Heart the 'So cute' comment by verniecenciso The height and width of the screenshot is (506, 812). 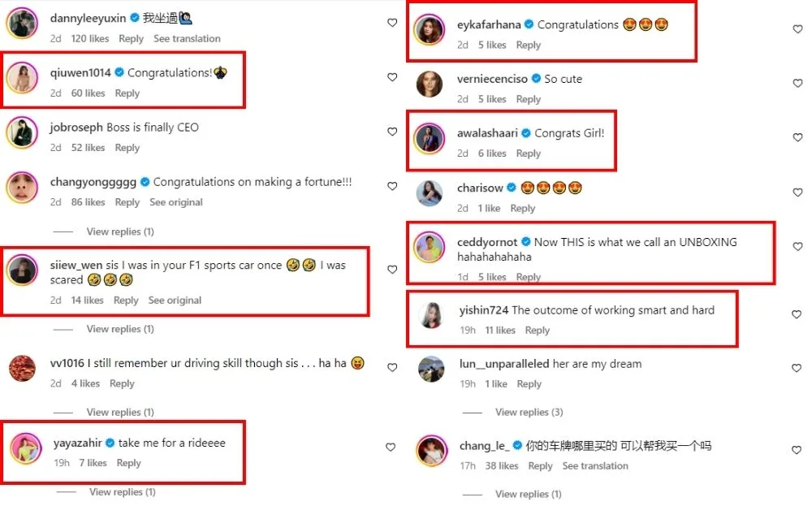click(x=797, y=84)
